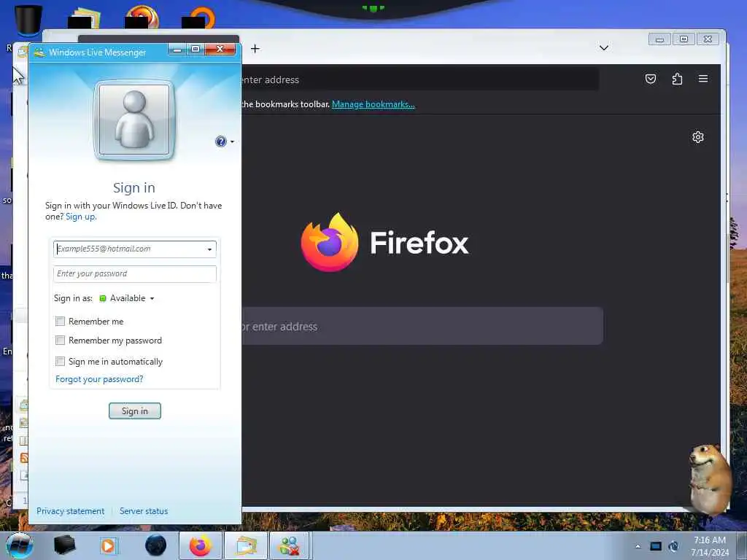
Task: Click Firefox top URL address bar
Action: coord(419,79)
